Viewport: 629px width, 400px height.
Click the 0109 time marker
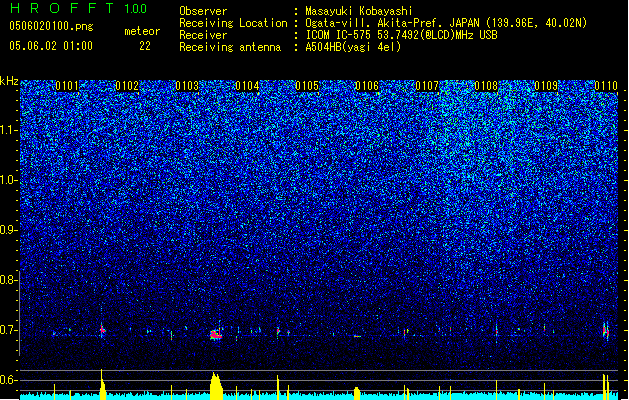pyautogui.click(x=546, y=86)
